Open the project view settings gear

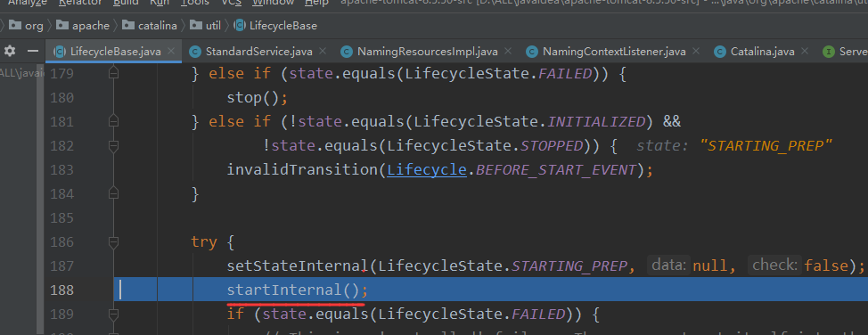pos(10,51)
